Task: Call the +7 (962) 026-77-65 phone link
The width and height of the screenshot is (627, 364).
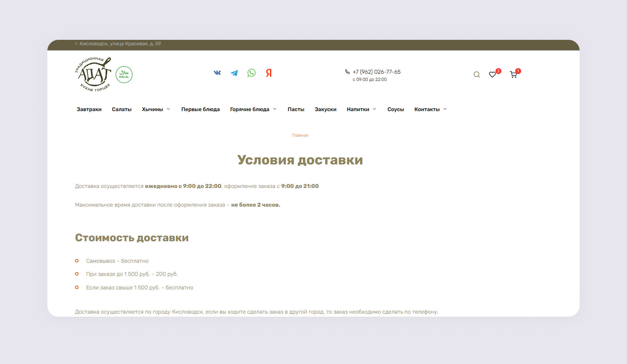Action: tap(377, 72)
